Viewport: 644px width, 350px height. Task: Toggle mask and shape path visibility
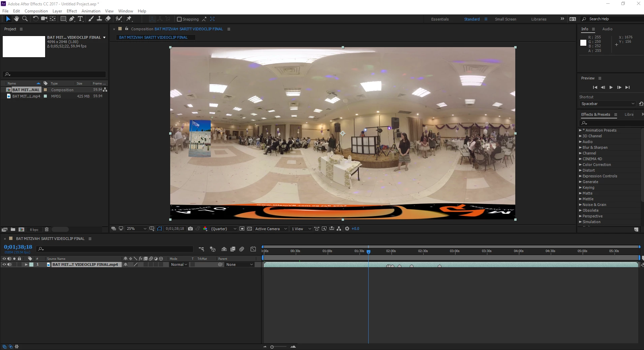click(x=159, y=229)
